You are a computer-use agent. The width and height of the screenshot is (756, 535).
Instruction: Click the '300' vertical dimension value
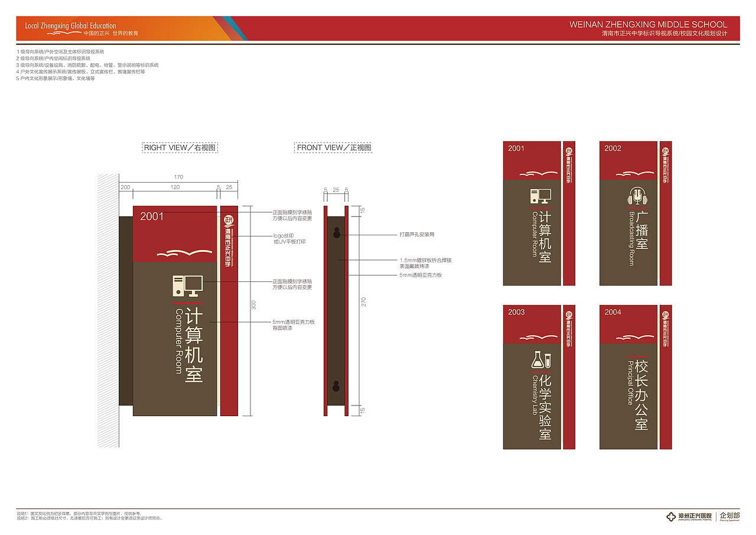point(254,305)
